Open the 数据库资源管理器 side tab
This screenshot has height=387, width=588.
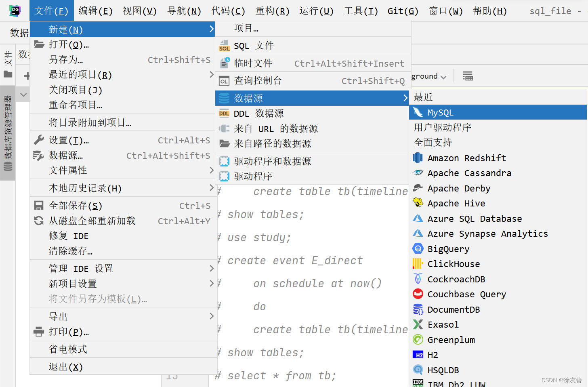tap(8, 133)
